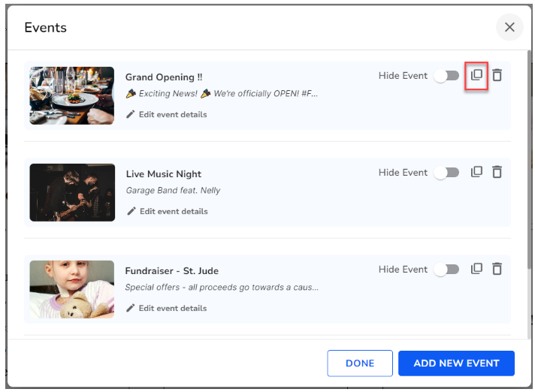Delete the Live Music Night event

coord(497,172)
